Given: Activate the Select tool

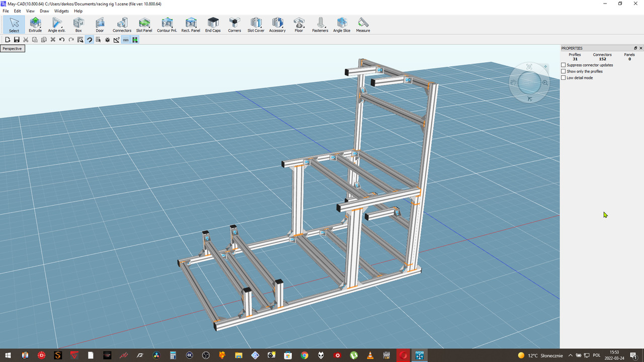Looking at the screenshot, I should click(14, 25).
